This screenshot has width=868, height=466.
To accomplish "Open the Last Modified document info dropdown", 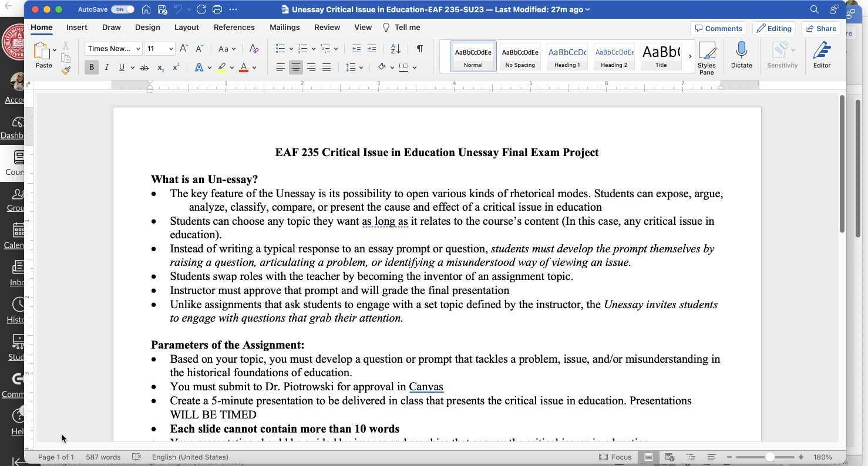I will click(x=587, y=9).
